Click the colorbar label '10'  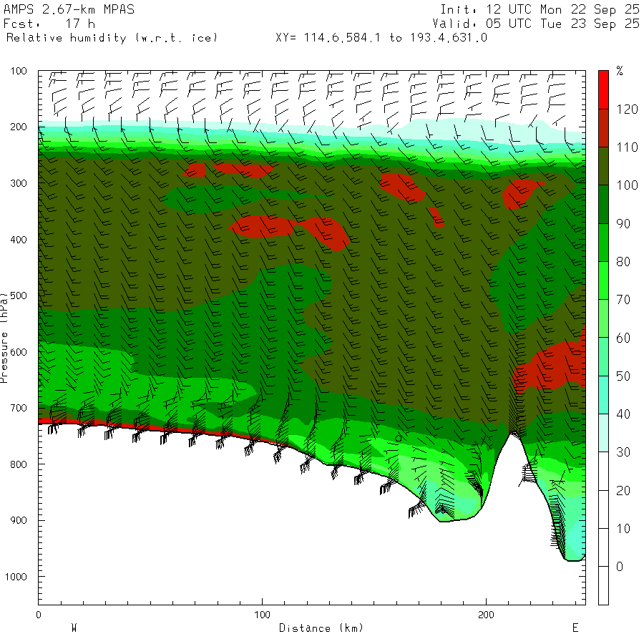click(623, 529)
